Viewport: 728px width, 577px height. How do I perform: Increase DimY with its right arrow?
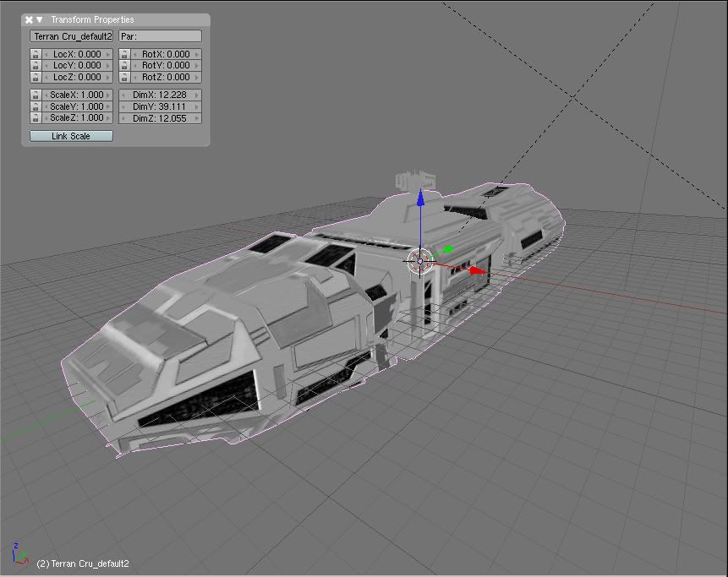pyautogui.click(x=197, y=106)
